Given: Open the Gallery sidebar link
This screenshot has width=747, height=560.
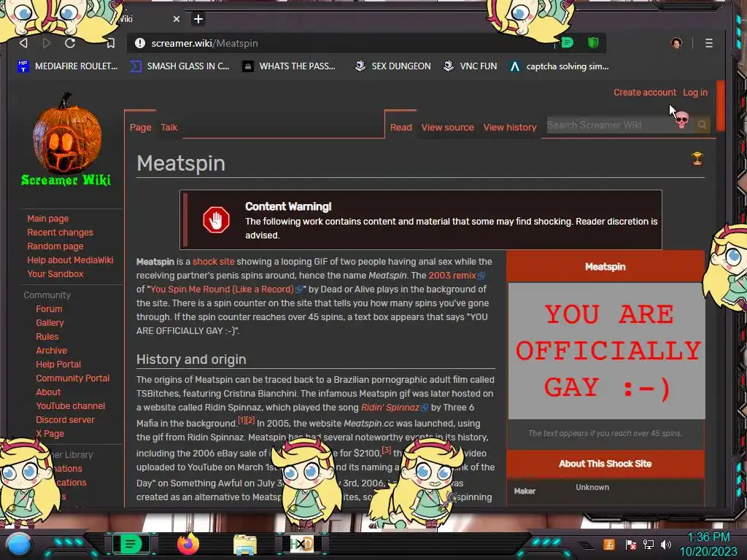Looking at the screenshot, I should 50,323.
